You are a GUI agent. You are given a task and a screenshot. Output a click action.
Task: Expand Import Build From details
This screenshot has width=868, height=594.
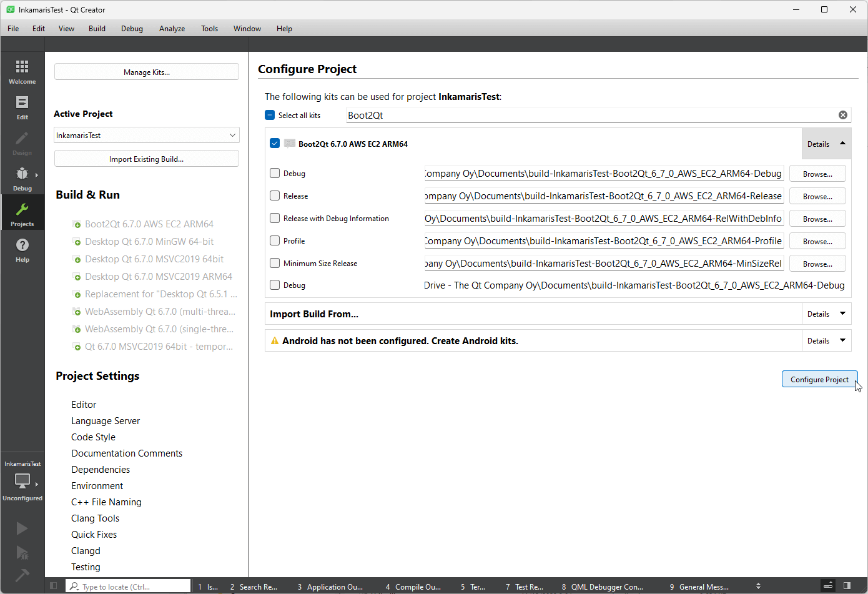click(x=826, y=314)
